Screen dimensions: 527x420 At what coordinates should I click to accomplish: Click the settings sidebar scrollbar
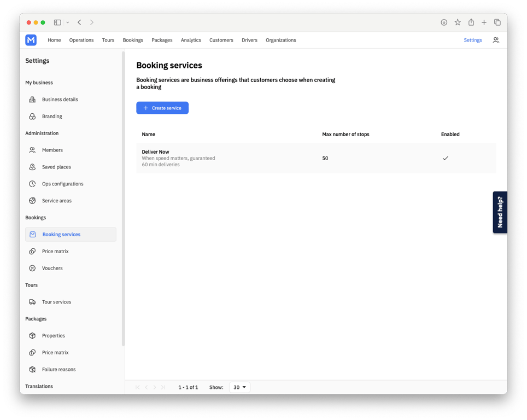point(123,199)
